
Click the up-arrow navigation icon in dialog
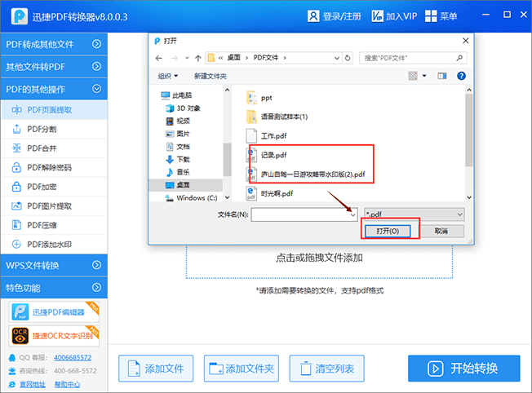click(198, 58)
